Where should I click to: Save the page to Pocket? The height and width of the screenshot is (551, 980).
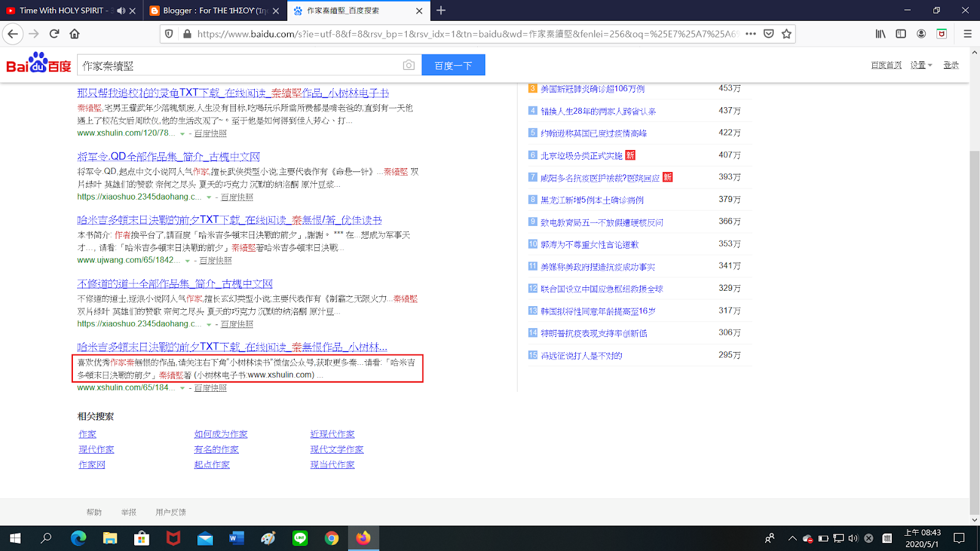tap(769, 34)
